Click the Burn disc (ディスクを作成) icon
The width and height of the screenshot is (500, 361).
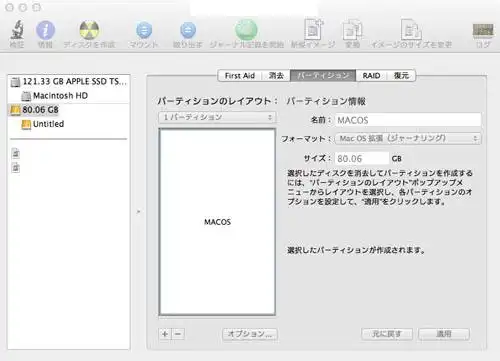[x=89, y=30]
